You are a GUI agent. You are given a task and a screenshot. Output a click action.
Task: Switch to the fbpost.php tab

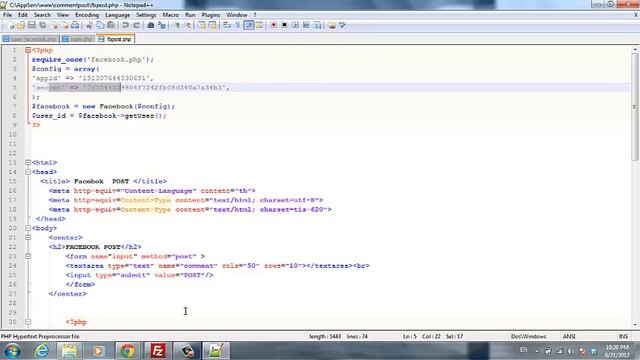tap(115, 39)
